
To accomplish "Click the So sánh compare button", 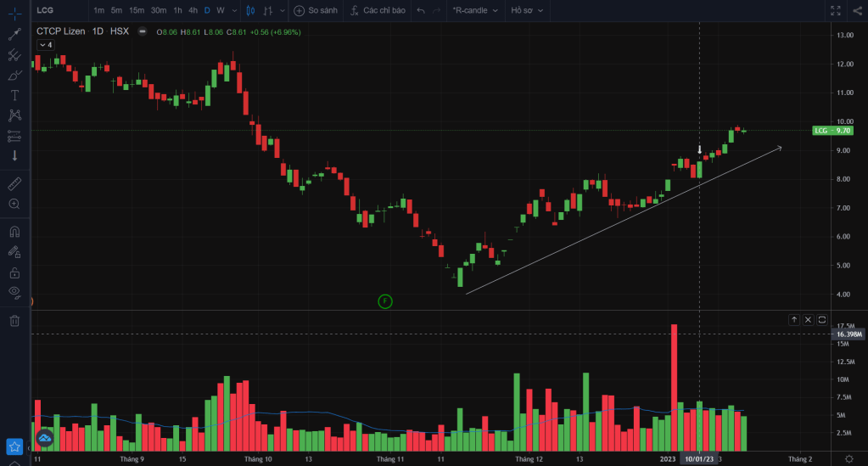I will [x=316, y=10].
